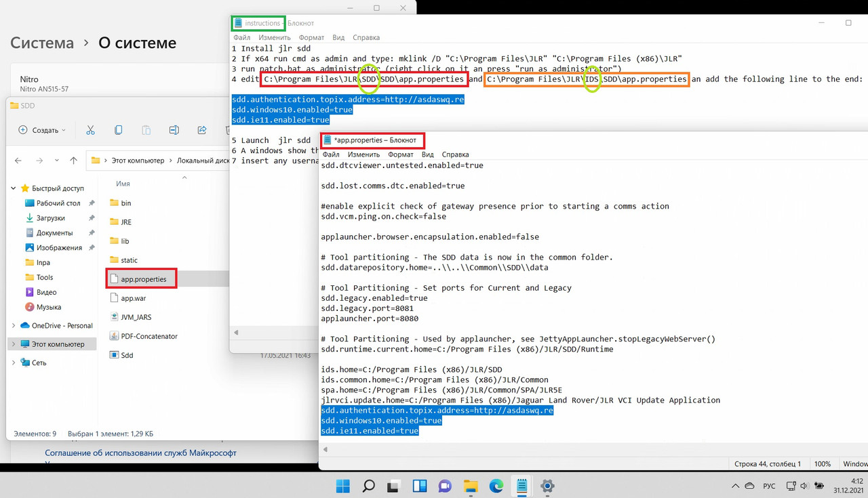Image resolution: width=868 pixels, height=498 pixels.
Task: Click the Microsoft services agreement link
Action: click(x=141, y=453)
